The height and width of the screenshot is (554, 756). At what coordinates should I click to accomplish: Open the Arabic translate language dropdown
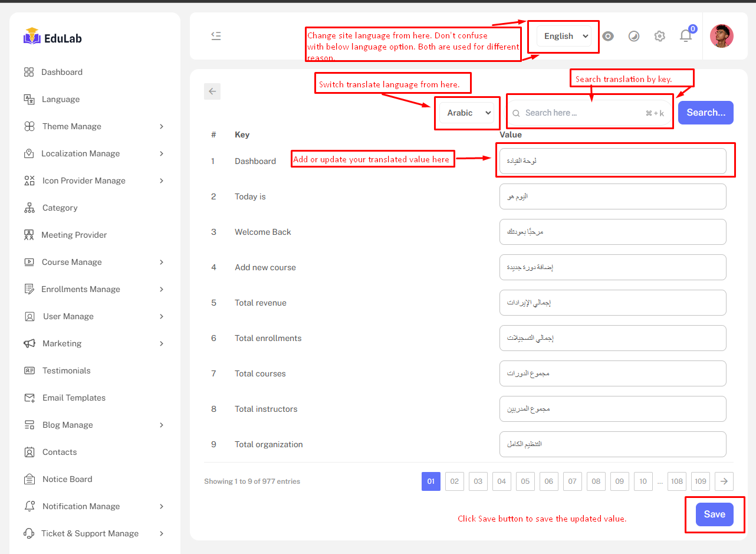(466, 113)
